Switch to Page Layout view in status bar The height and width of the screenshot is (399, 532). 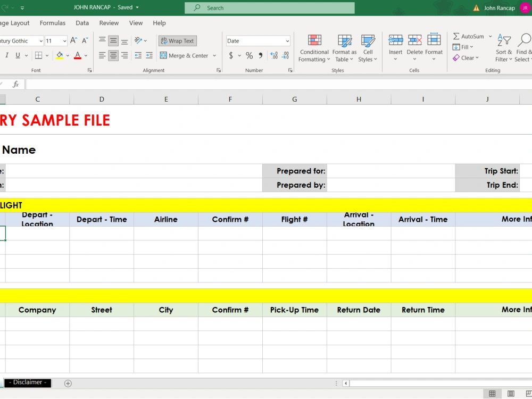pos(511,394)
